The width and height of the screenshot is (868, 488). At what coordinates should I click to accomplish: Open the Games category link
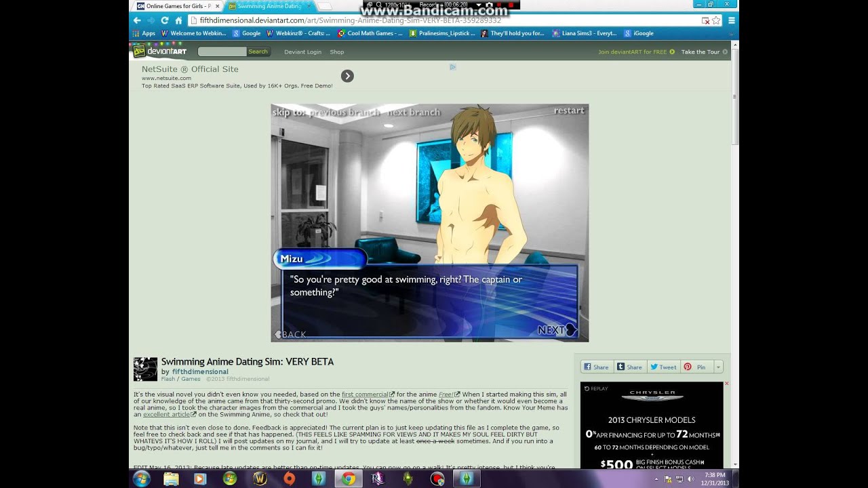pos(191,379)
